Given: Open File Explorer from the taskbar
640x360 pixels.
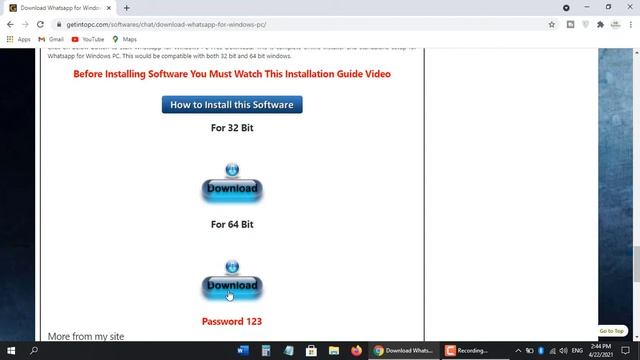Looking at the screenshot, I should click(334, 351).
